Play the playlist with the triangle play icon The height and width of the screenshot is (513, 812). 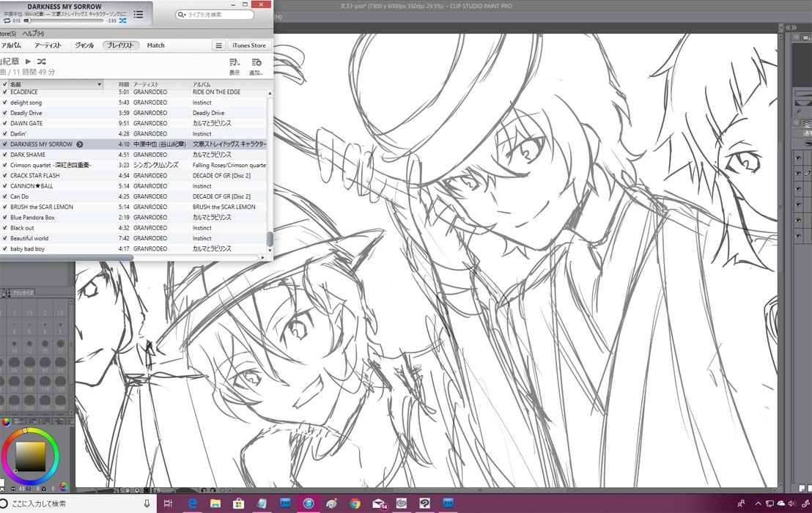[28, 61]
